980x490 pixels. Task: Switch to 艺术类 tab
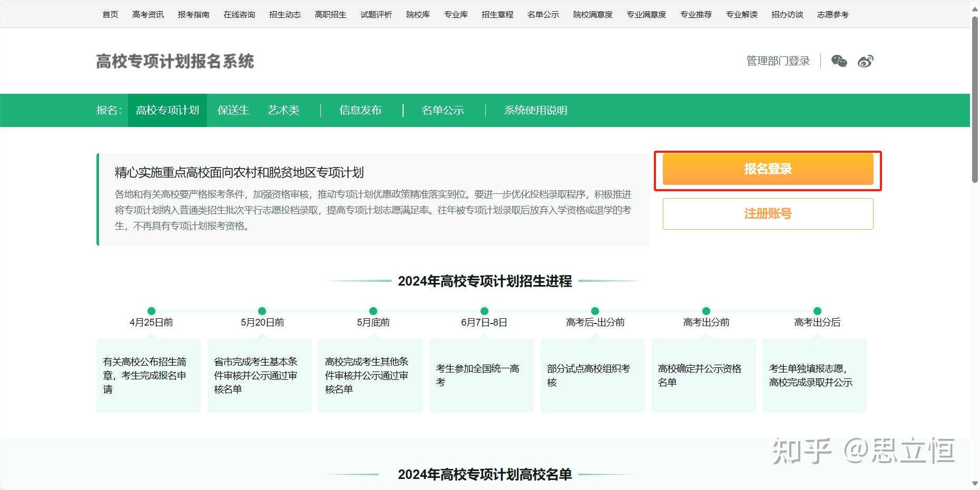tap(283, 110)
